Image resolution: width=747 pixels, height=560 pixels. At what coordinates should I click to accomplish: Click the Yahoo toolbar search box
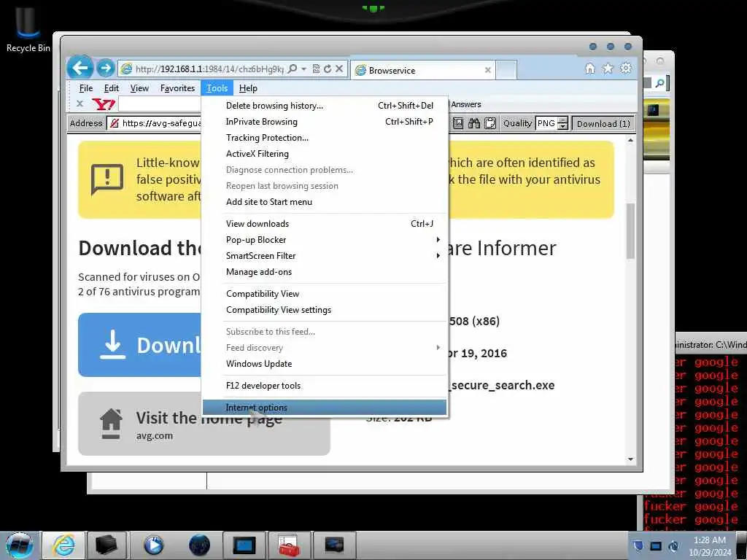[x=160, y=104]
